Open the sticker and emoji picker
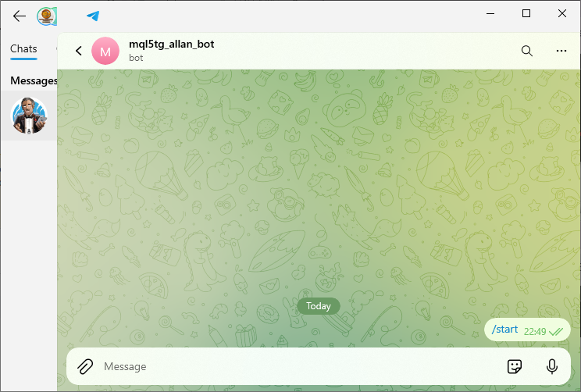This screenshot has width=581, height=392. pyautogui.click(x=515, y=366)
